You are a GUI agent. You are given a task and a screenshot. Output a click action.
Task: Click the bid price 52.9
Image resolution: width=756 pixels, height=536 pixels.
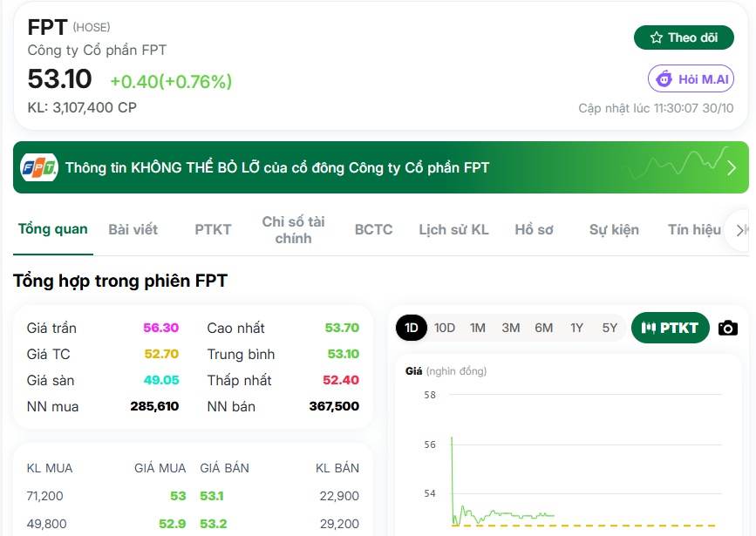[172, 524]
